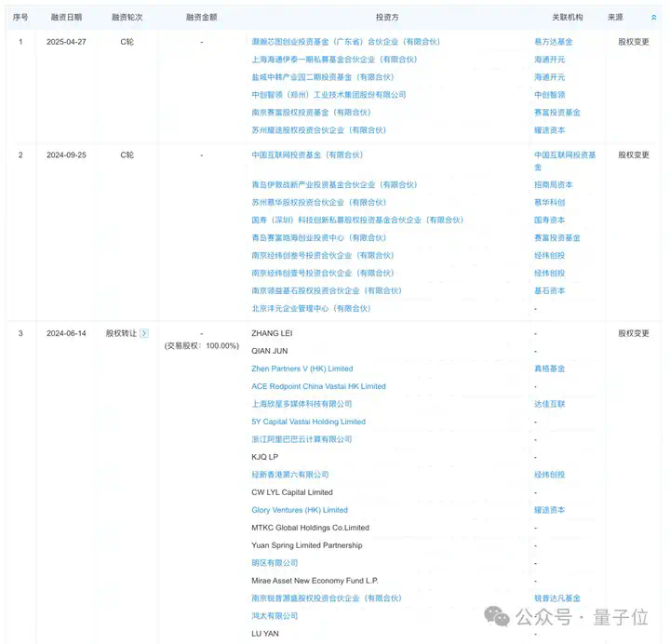The width and height of the screenshot is (670, 644).
Task: Open investor 经新香港第六有限公司
Action: (290, 475)
